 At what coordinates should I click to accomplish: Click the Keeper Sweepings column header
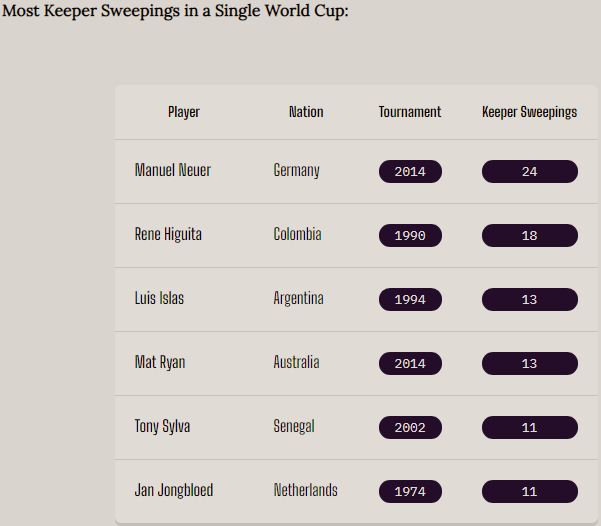click(x=529, y=112)
